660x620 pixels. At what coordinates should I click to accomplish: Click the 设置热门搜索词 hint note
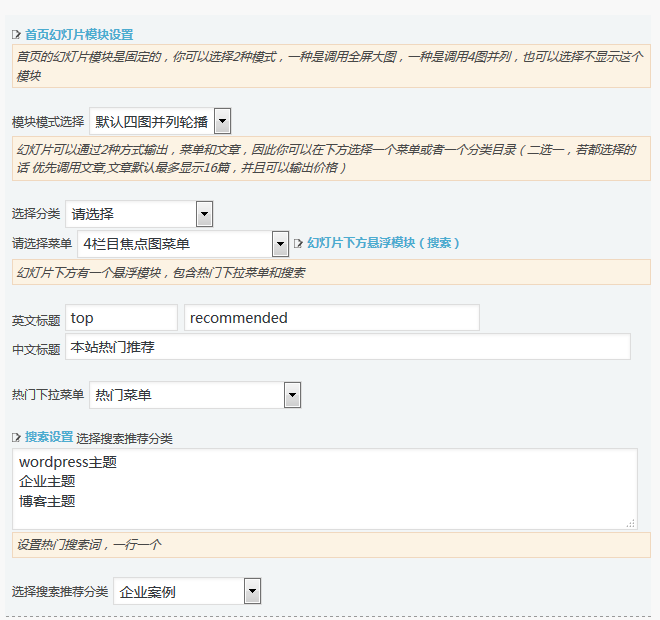[x=89, y=545]
